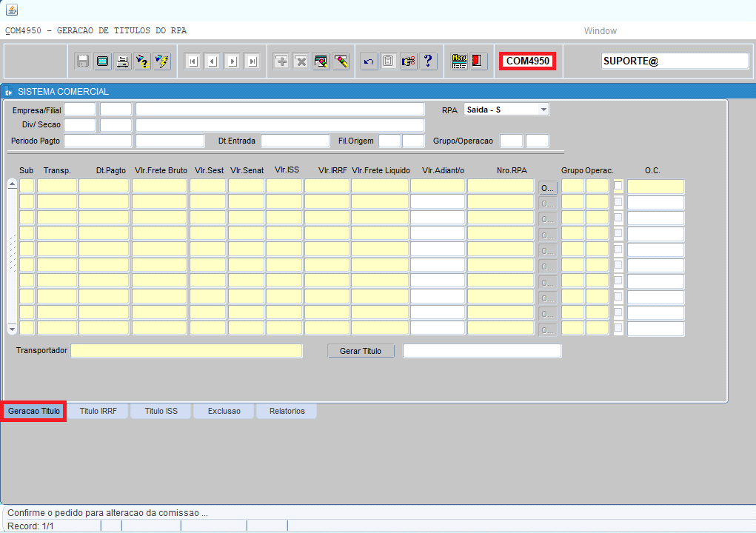Open the Menu toolbar icon

coord(459,61)
